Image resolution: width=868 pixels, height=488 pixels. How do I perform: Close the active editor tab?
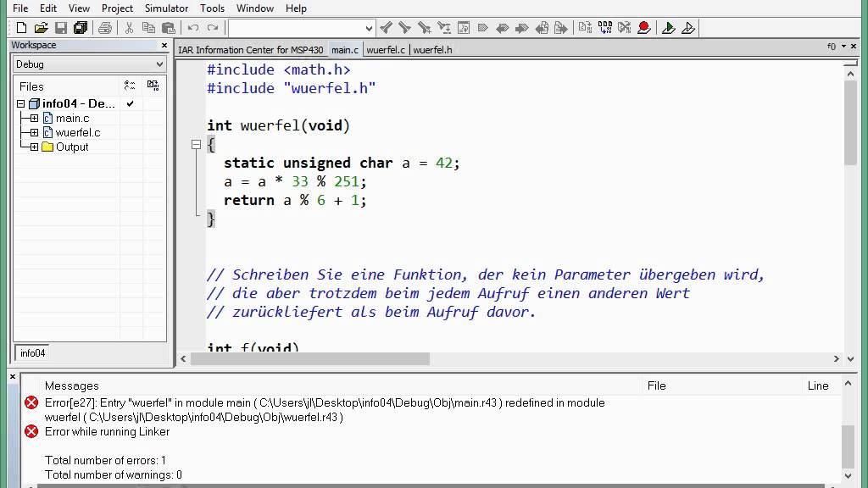click(x=854, y=47)
